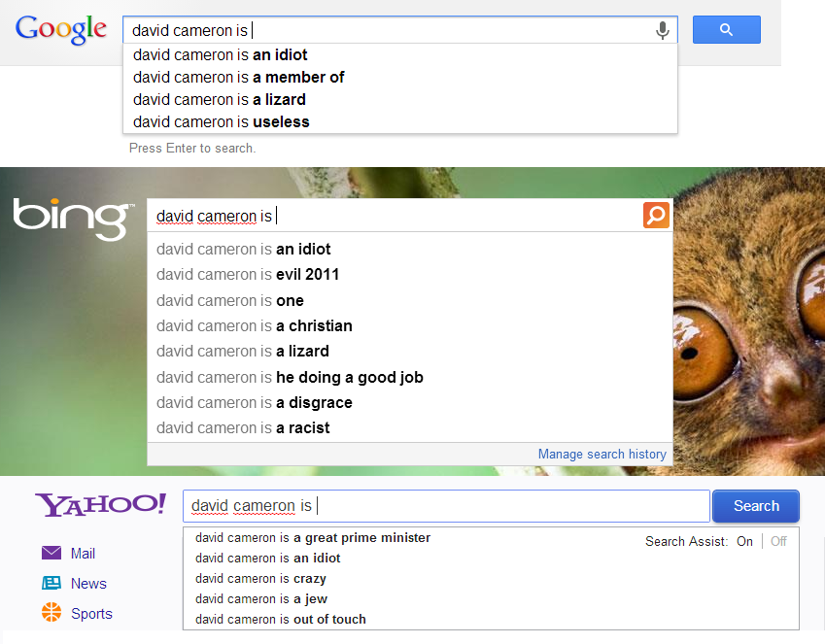Turn Search Assist Off
Image resolution: width=825 pixels, height=644 pixels.
point(778,541)
